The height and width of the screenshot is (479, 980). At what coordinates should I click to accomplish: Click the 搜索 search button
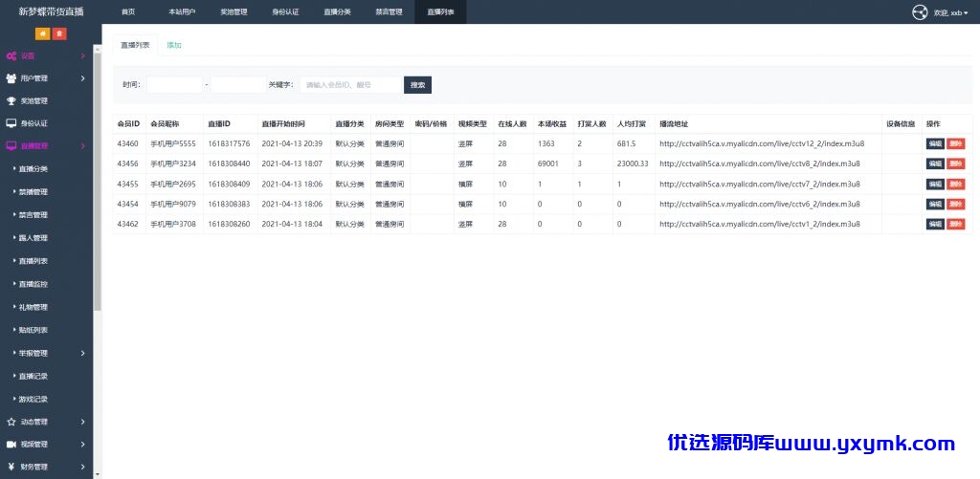[x=417, y=85]
